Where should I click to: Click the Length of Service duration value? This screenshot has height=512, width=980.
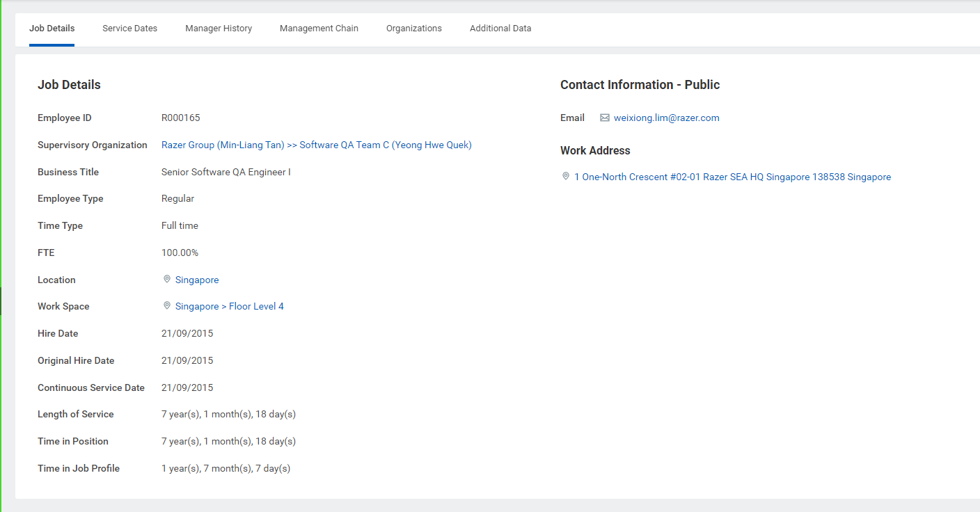(x=229, y=414)
